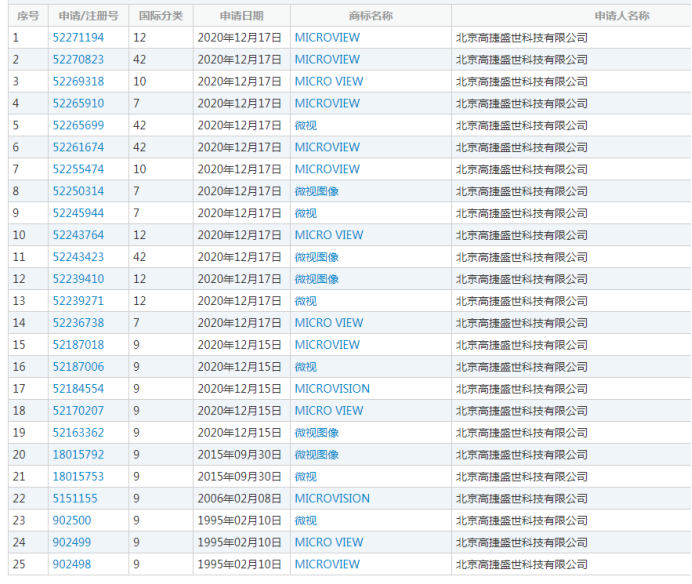Select applicant name 北京高捷盛世科技有限公司 in row 1
Viewport: 692px width, 584px height.
(522, 38)
